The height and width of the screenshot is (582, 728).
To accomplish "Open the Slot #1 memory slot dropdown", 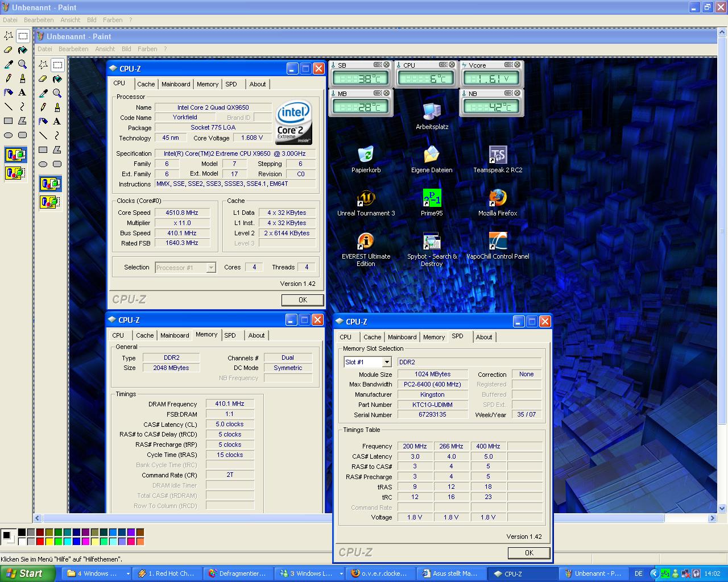I will (x=387, y=362).
